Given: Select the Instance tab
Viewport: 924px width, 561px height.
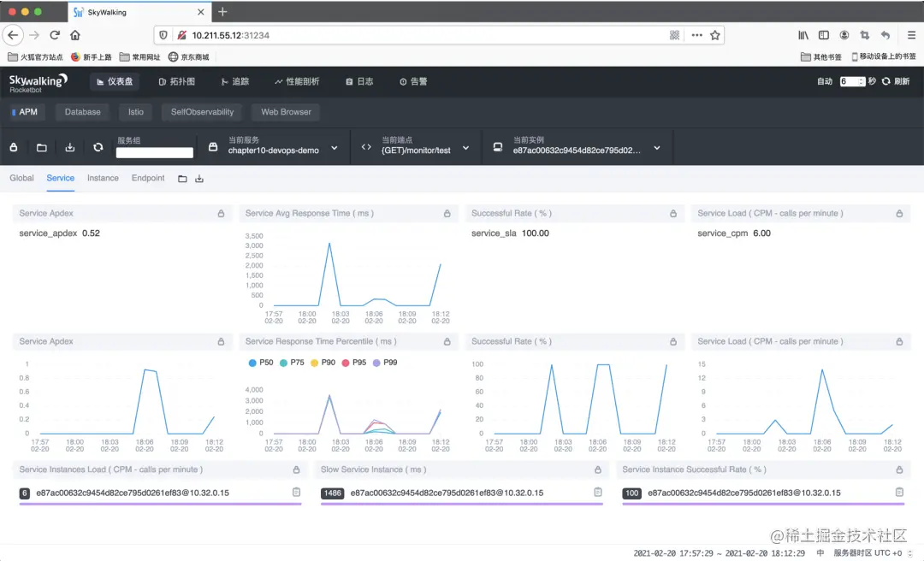Looking at the screenshot, I should 103,178.
